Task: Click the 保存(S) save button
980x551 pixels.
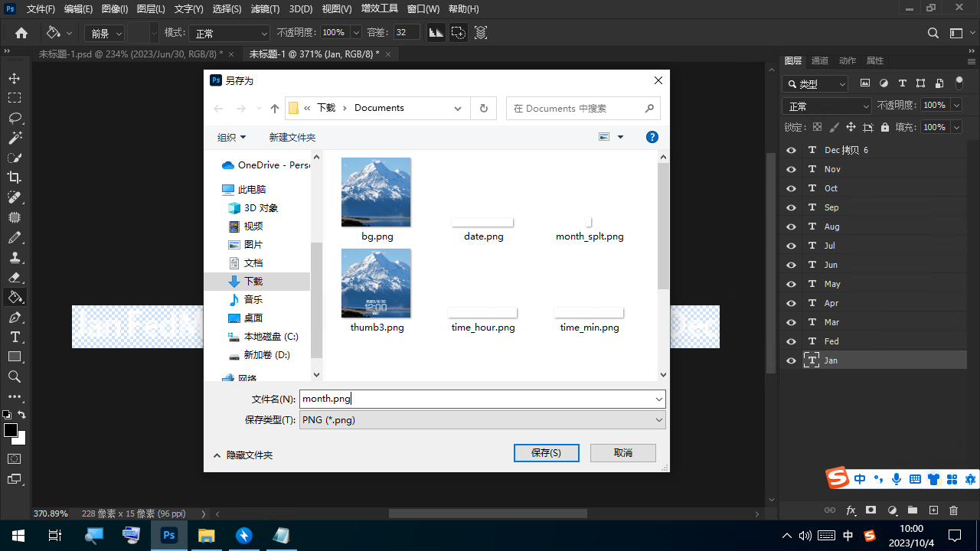Action: click(x=546, y=453)
